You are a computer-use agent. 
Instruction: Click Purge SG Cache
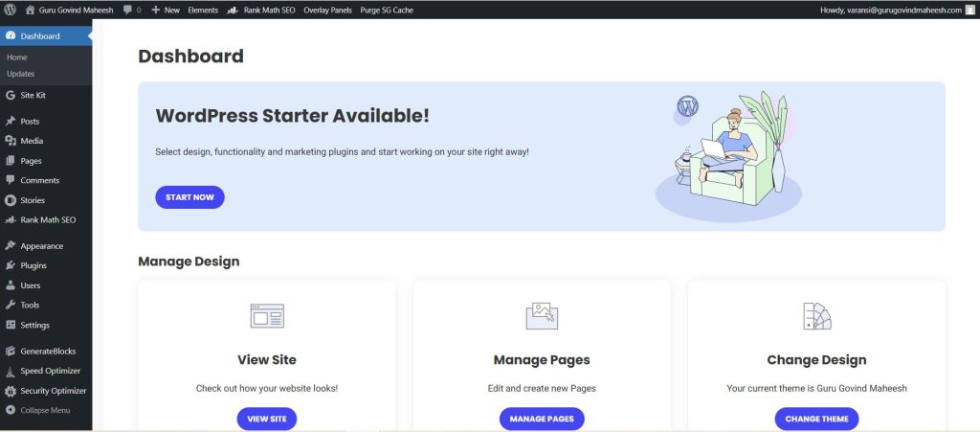(x=387, y=10)
